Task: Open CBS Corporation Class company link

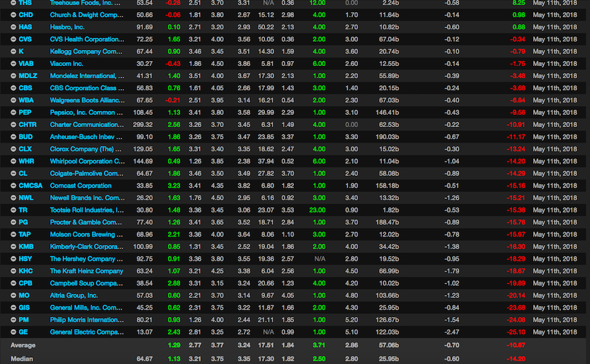Action: [87, 88]
